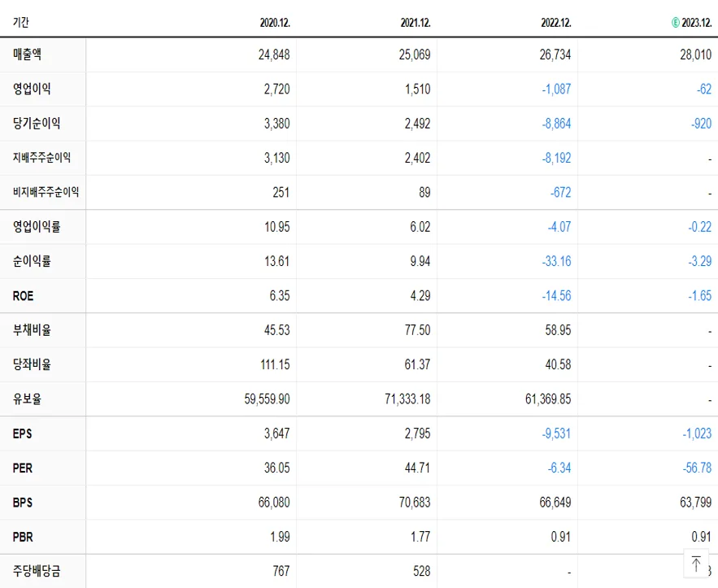Click operating profit value 1,510

[417, 89]
